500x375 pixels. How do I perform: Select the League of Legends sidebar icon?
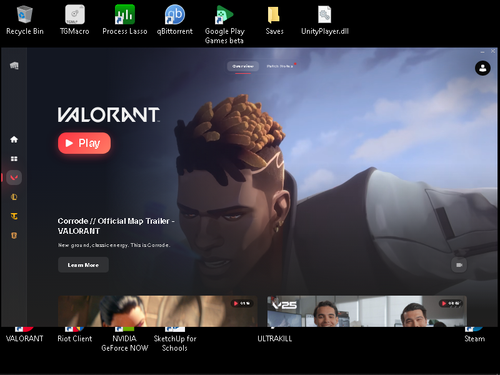14,197
